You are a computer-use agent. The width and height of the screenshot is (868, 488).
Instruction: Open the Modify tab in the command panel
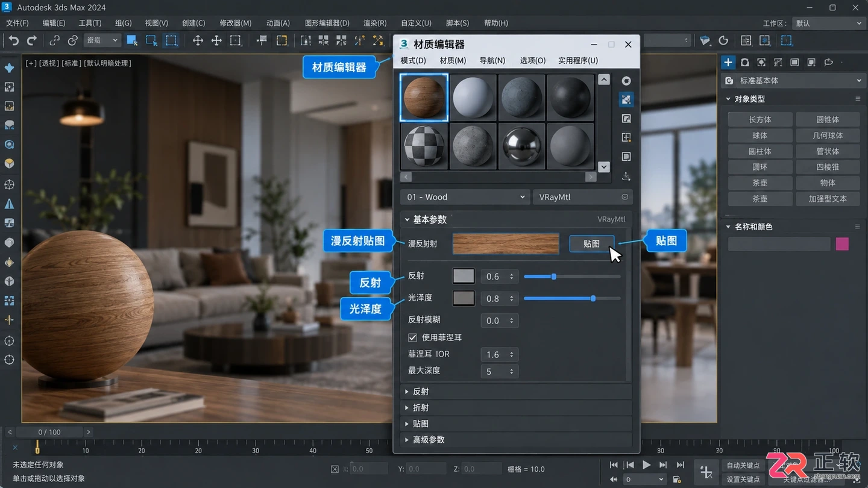click(745, 62)
